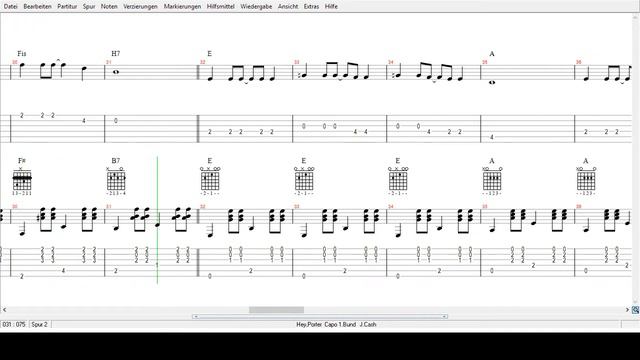Screen dimensions: 640x360
Task: Select the E chord diagram above measure 32
Action: [210, 180]
